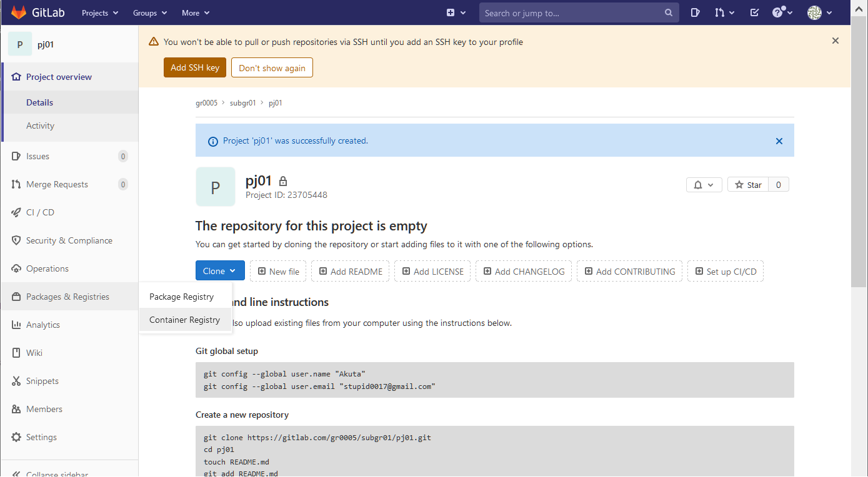
Task: Open the user avatar menu
Action: click(820, 12)
